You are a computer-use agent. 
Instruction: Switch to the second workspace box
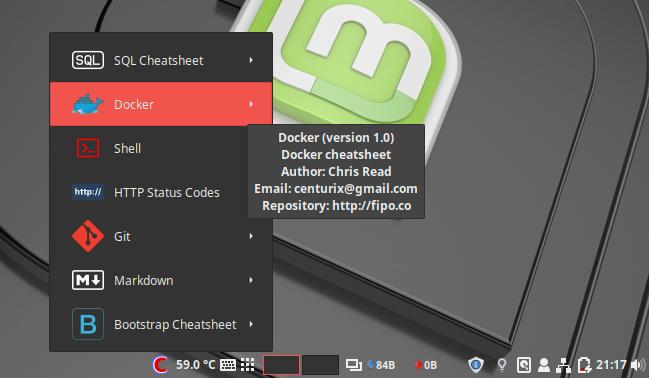click(320, 365)
